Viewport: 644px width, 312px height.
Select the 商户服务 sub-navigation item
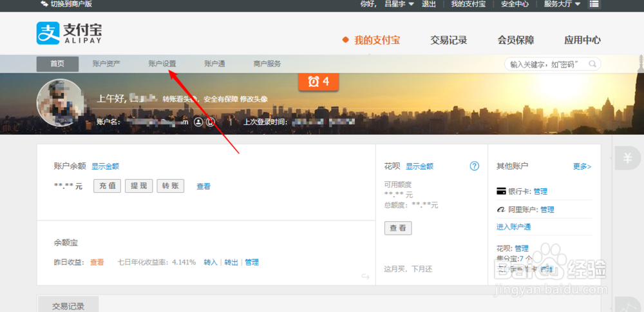(x=267, y=64)
